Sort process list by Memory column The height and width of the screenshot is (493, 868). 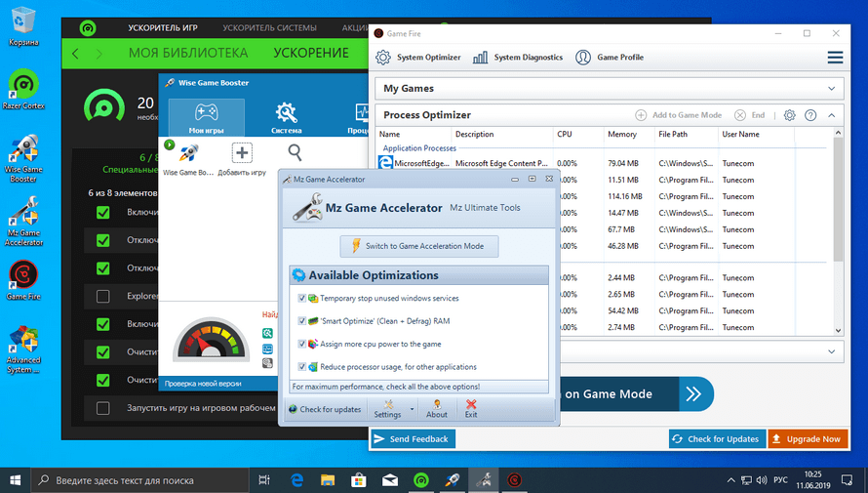click(622, 134)
